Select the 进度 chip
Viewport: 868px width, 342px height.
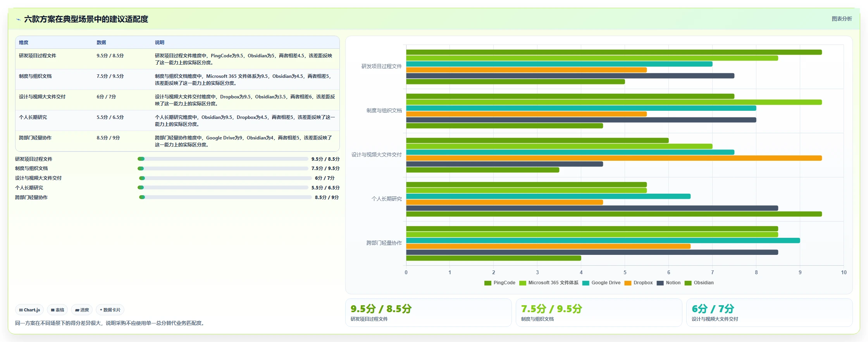82,310
